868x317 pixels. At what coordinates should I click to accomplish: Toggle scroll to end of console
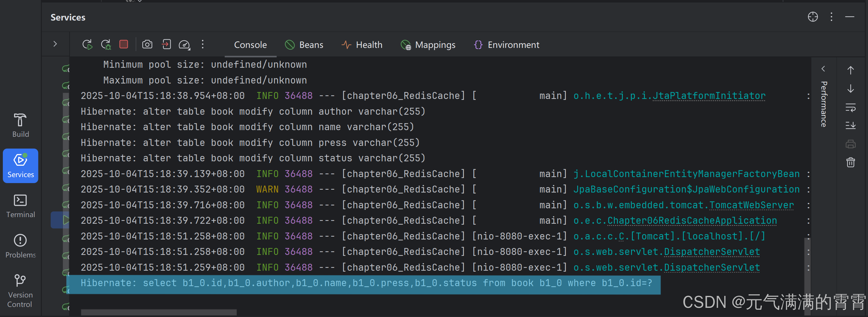850,125
